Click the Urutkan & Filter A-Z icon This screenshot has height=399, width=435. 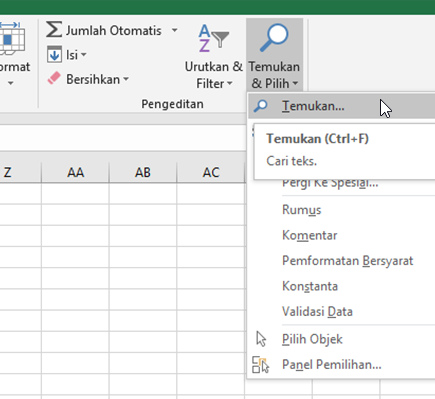214,38
